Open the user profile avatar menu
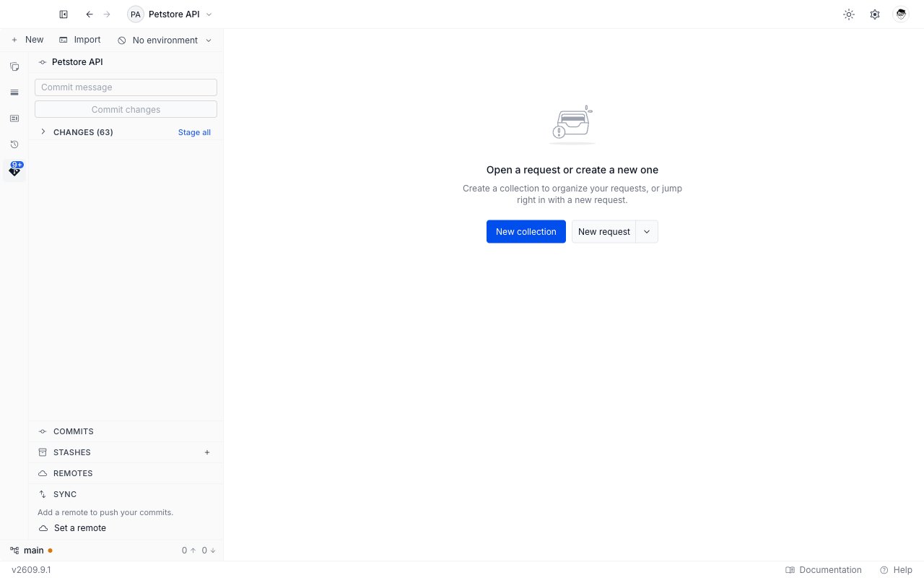Viewport: 924px width, 578px height. pyautogui.click(x=901, y=14)
